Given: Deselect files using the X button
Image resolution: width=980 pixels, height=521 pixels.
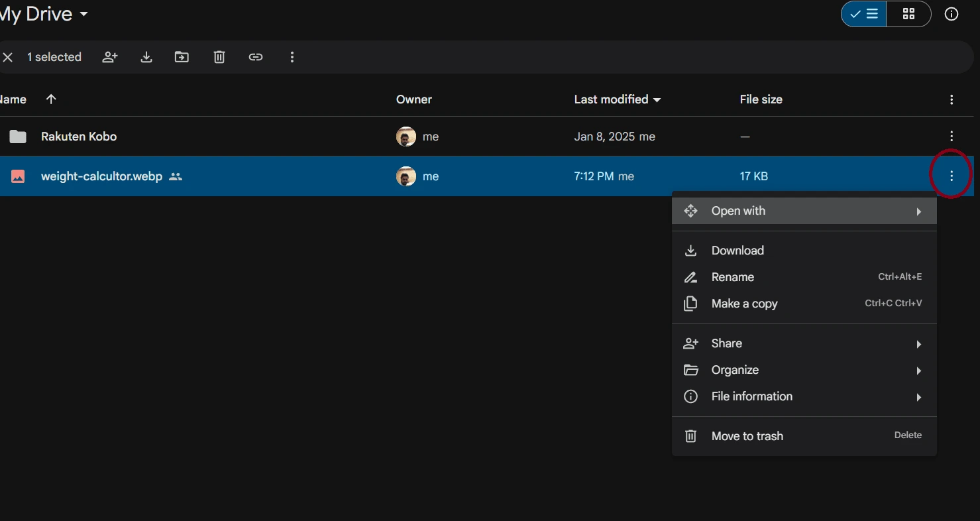Looking at the screenshot, I should point(8,57).
